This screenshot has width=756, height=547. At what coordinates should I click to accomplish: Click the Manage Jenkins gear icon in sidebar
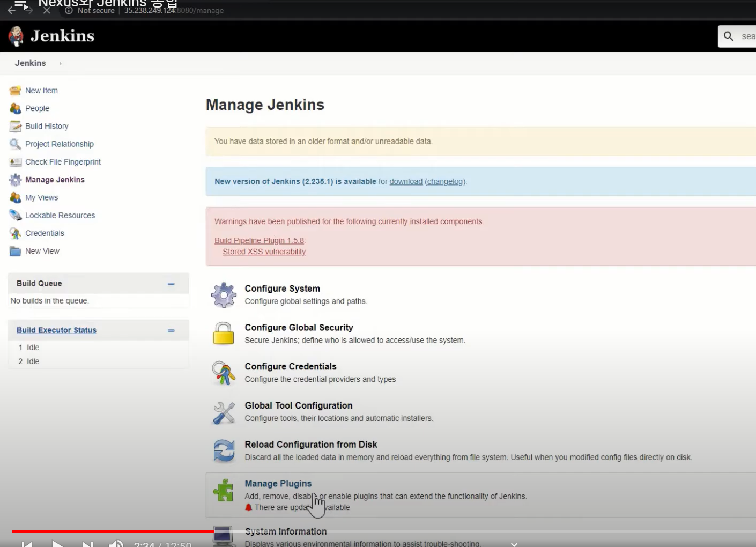click(x=16, y=180)
